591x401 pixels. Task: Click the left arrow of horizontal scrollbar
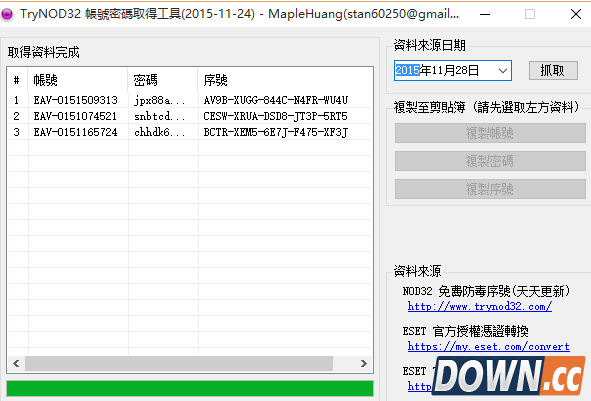(16, 363)
